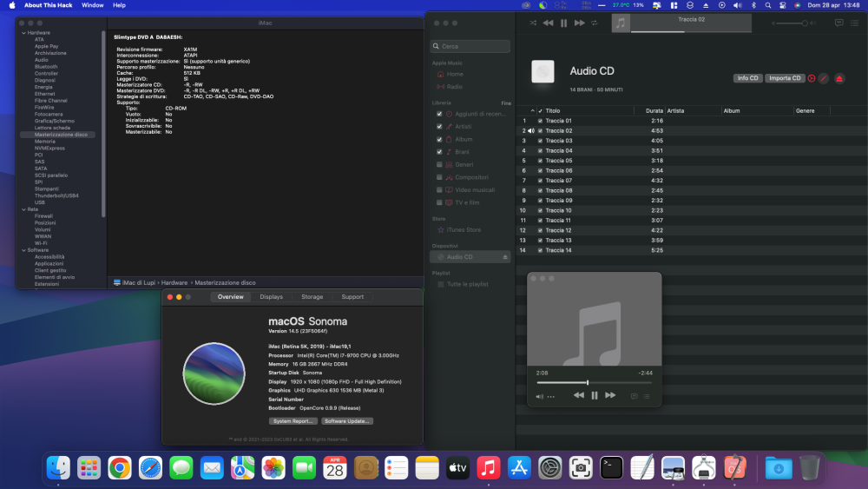Screen dimensions: 868x489
Task: Enable Generi sidebar checkbox
Action: (x=439, y=164)
